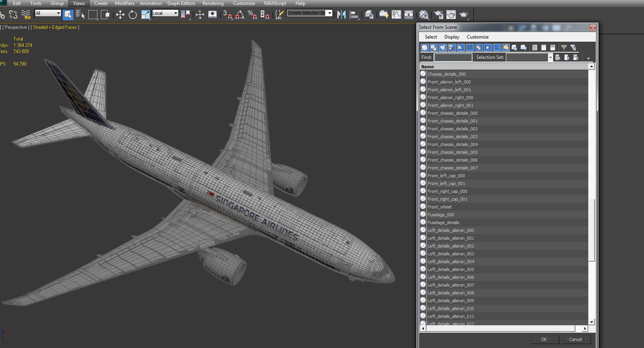Open the Rendering menu
Screen dimensions: 644x348
(213, 3)
